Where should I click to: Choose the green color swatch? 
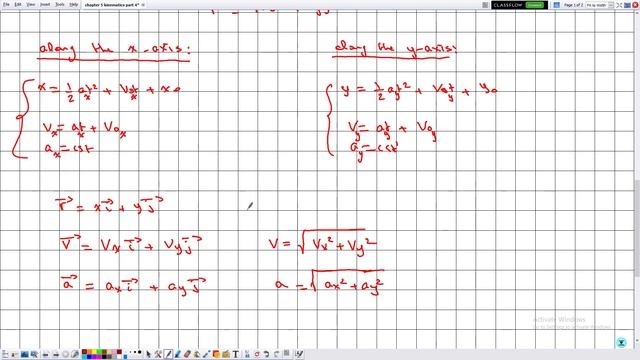coord(99,351)
